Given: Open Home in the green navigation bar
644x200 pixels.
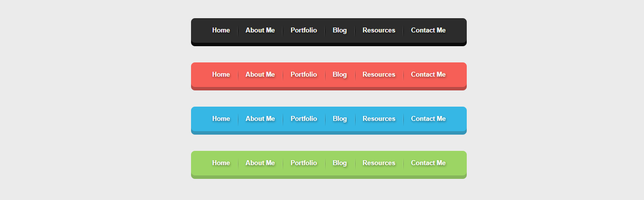Looking at the screenshot, I should coord(221,163).
